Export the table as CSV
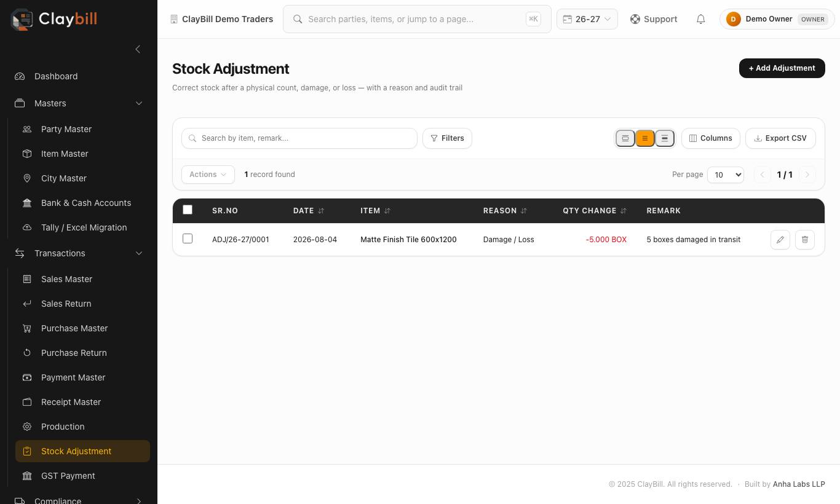The image size is (840, 504). (x=780, y=138)
